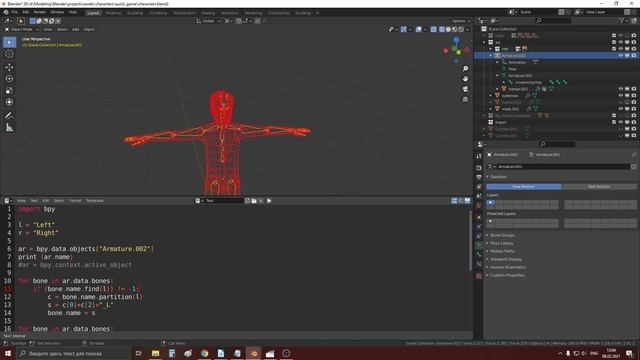Select the Move tool in viewport toolbar
This screenshot has height=360, width=640.
point(9,67)
